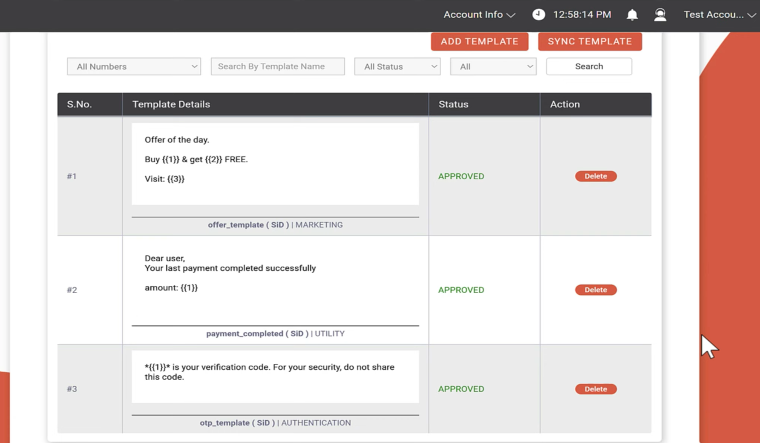Open the Test Account user menu
Viewport: 760px width, 443px height.
pyautogui.click(x=719, y=15)
